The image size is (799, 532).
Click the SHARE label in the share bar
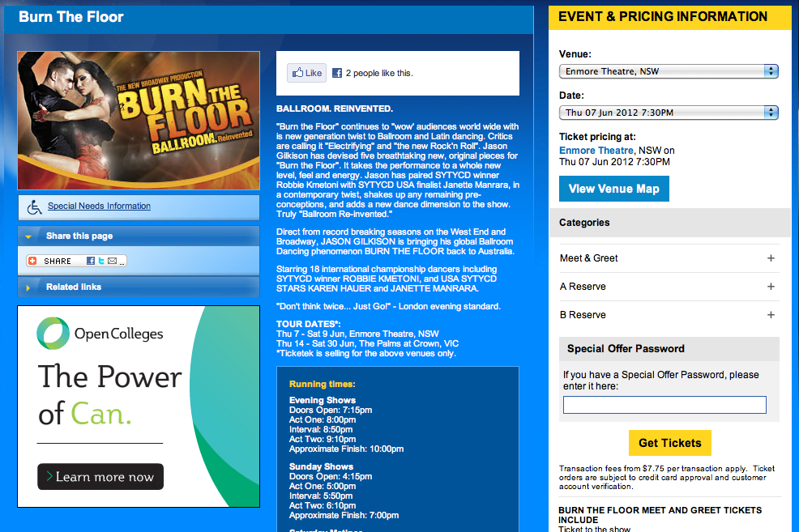[x=58, y=262]
